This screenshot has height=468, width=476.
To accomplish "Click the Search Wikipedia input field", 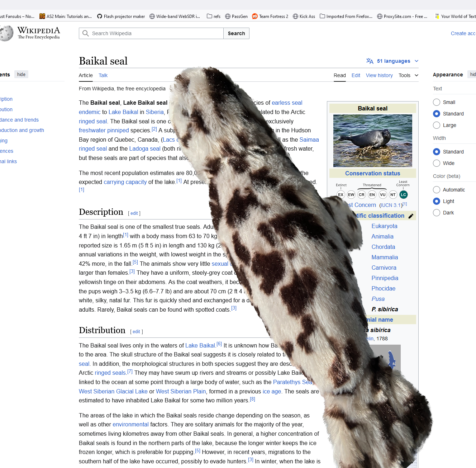I will 154,33.
